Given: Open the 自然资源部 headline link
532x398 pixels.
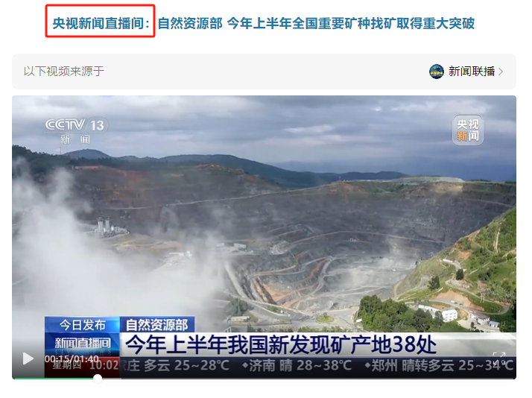Looking at the screenshot, I should (316, 23).
